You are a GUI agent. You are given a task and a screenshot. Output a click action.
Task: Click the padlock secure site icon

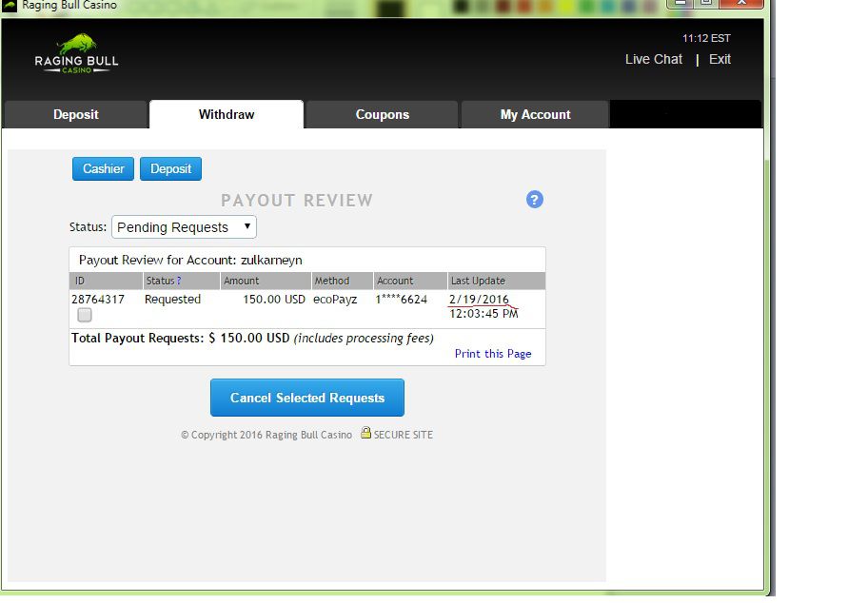point(365,433)
